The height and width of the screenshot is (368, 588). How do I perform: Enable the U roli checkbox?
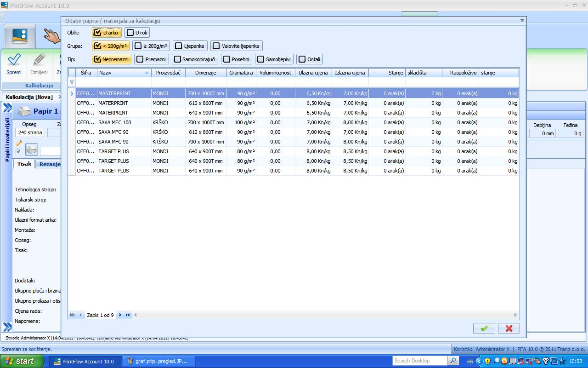click(x=137, y=33)
